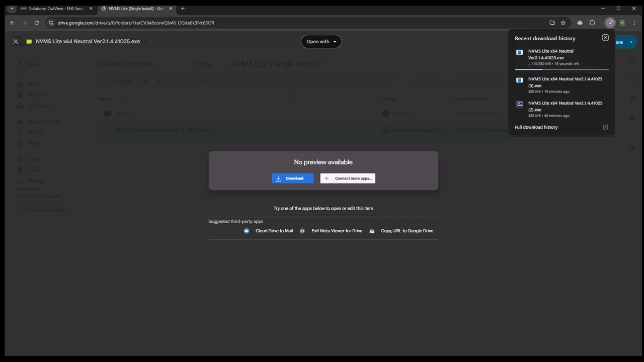Click 'Connect more apps...' button

[348, 178]
